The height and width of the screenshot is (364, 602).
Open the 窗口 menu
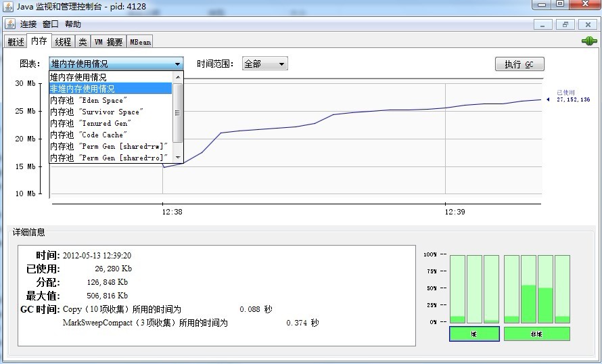click(x=50, y=24)
